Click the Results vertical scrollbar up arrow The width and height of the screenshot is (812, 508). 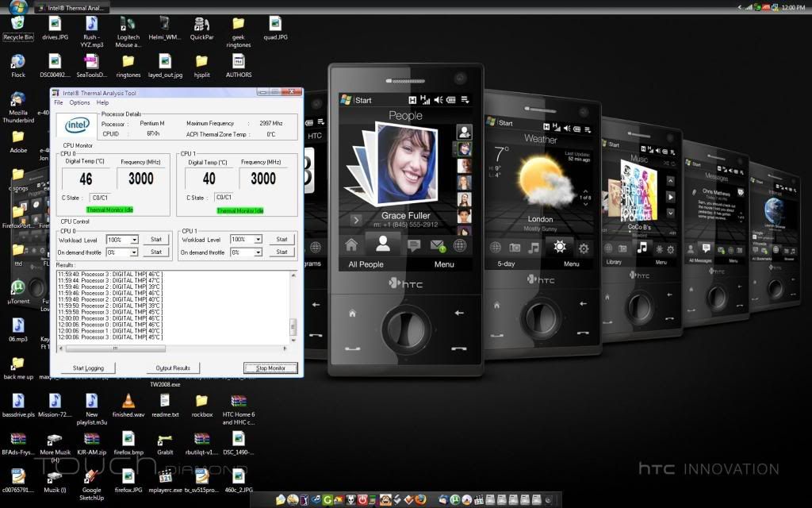[x=293, y=275]
